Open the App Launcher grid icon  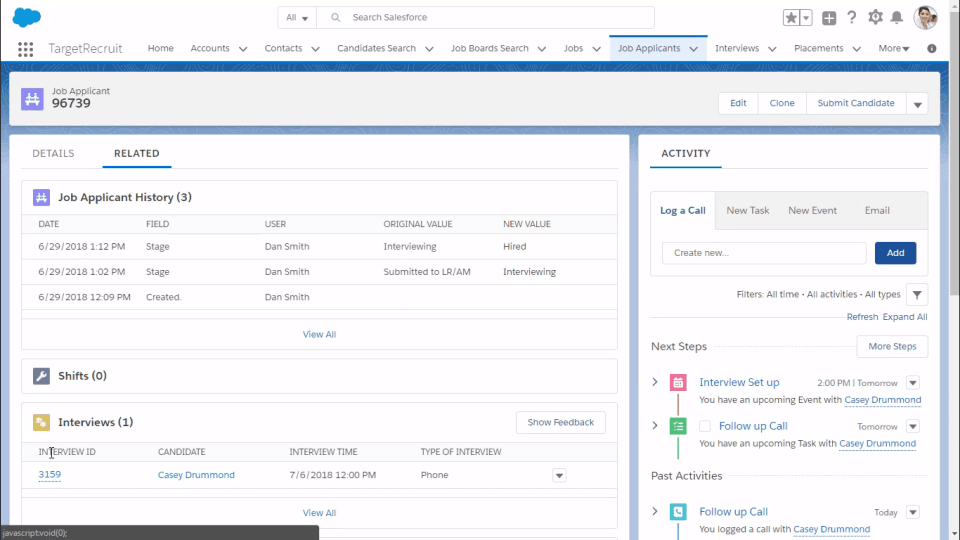point(25,49)
